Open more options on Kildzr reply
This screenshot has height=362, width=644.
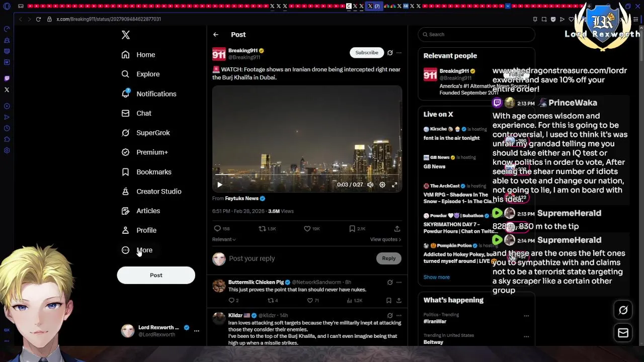399,316
